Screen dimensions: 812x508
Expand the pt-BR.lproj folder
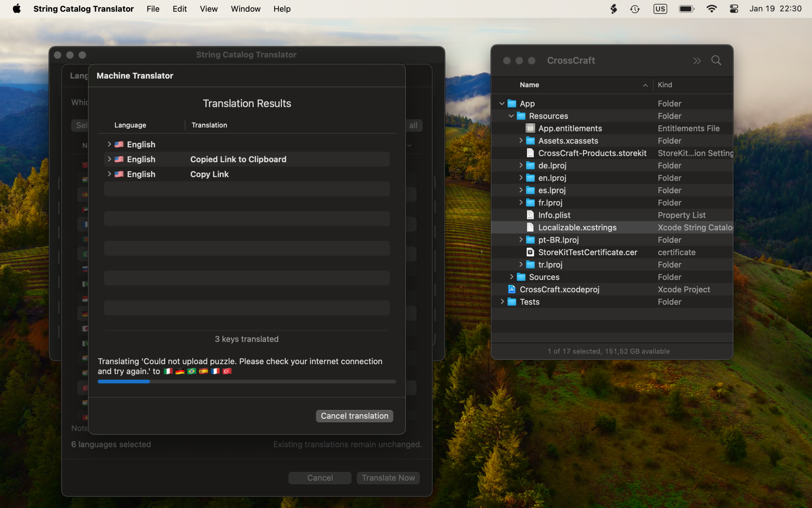521,239
